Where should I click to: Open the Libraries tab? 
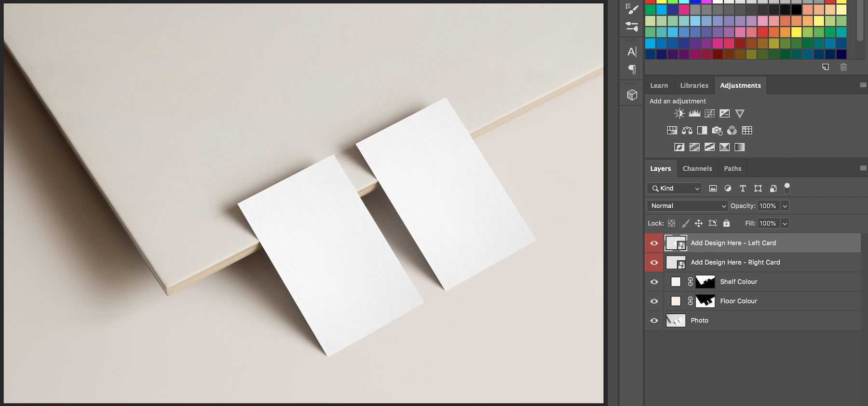(694, 85)
